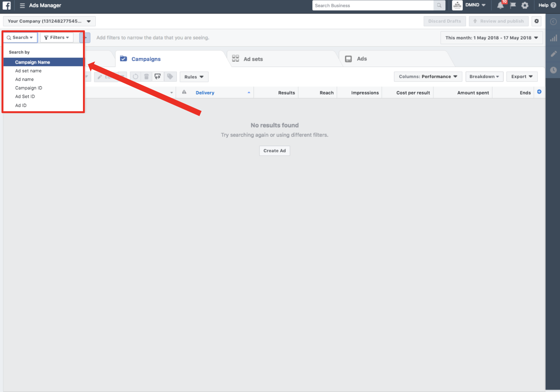Choose Campaign ID from Search by list
The height and width of the screenshot is (392, 560).
pos(29,88)
